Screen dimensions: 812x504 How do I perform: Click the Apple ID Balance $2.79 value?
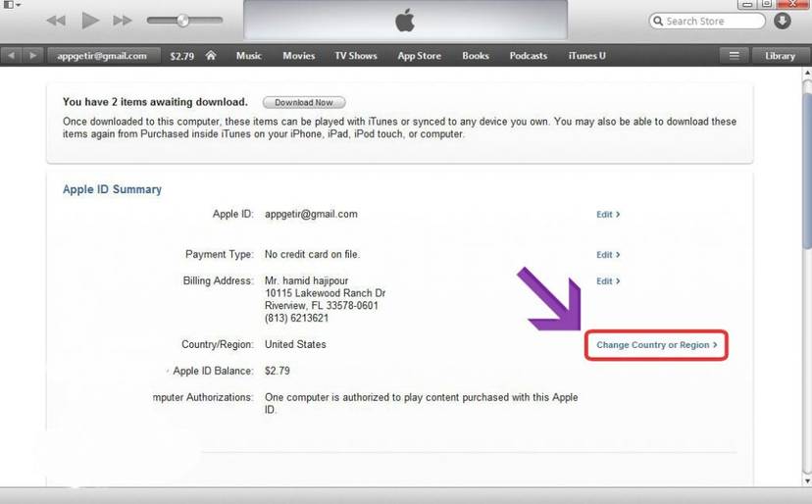click(x=278, y=371)
